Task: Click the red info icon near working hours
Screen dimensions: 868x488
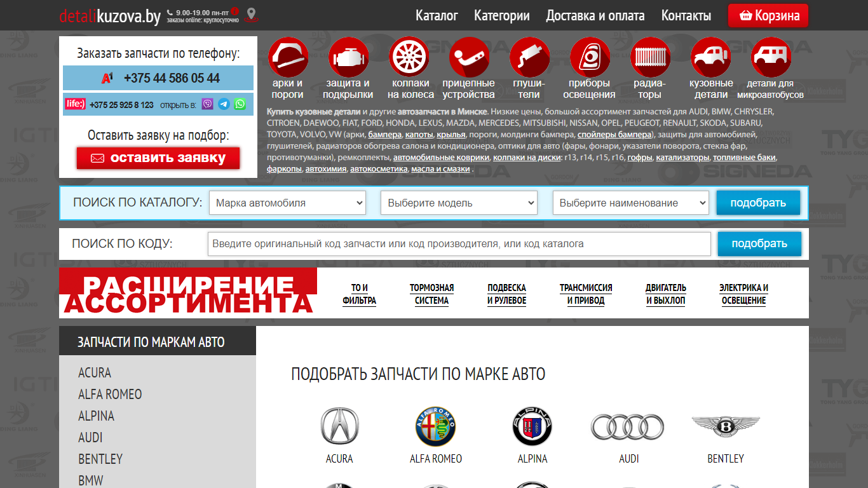Action: click(x=234, y=11)
